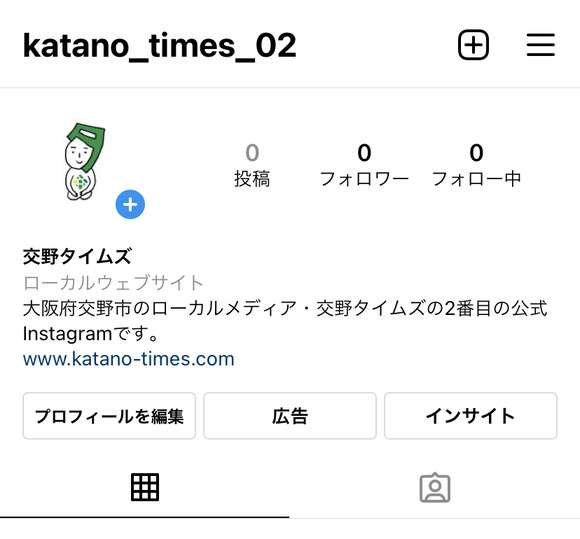Screen dimensions: 580x539
Task: Switch to the tagged photos tab
Action: tap(435, 487)
